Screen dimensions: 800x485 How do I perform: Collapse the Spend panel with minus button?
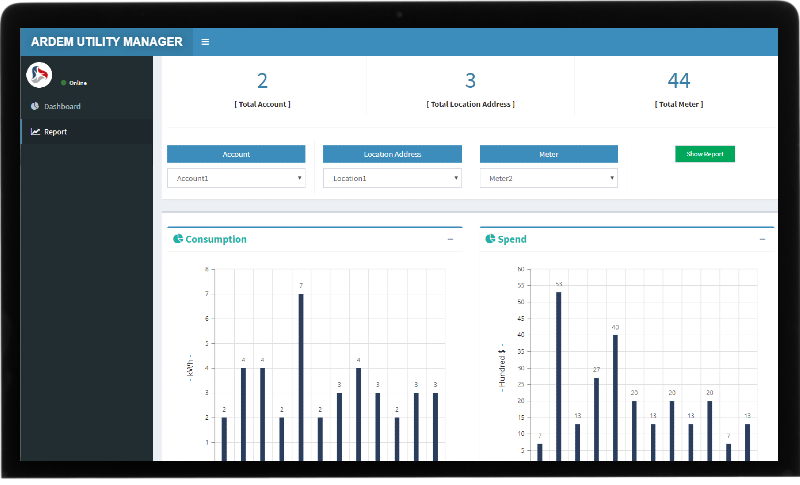(x=762, y=240)
